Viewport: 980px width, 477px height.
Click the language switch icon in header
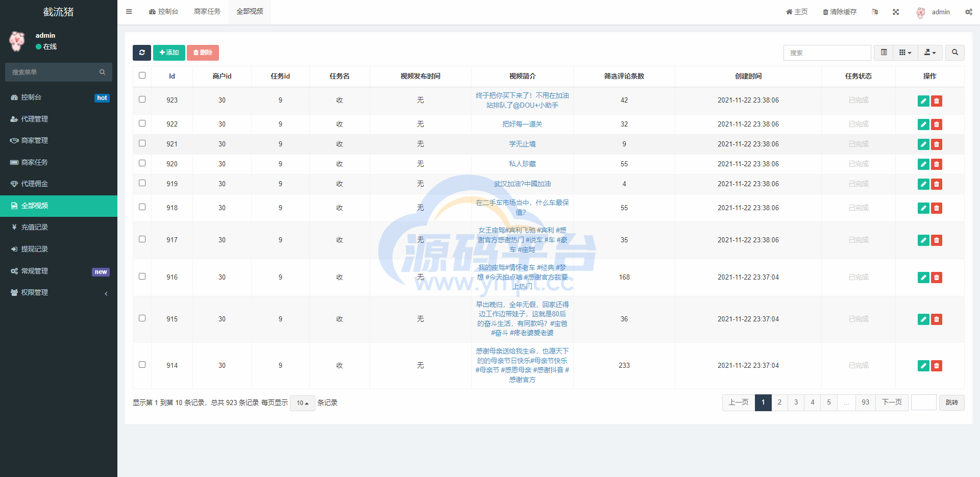[x=875, y=12]
